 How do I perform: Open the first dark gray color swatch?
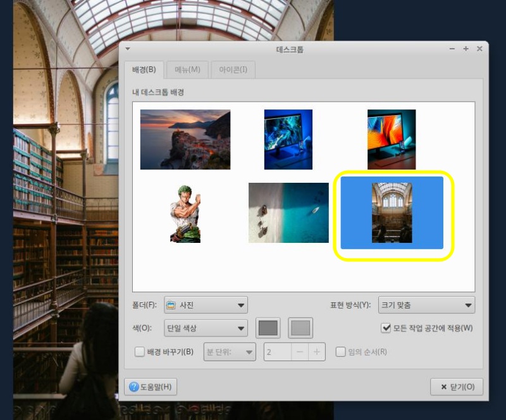click(268, 328)
